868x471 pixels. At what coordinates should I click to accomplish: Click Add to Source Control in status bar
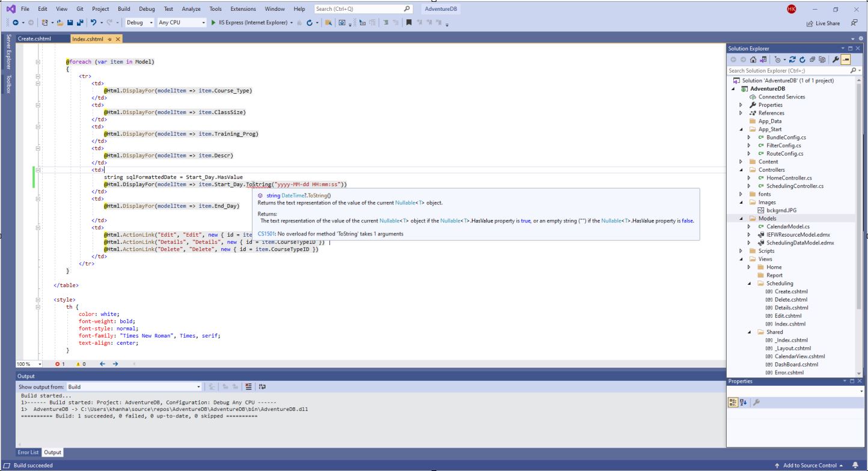pyautogui.click(x=810, y=466)
